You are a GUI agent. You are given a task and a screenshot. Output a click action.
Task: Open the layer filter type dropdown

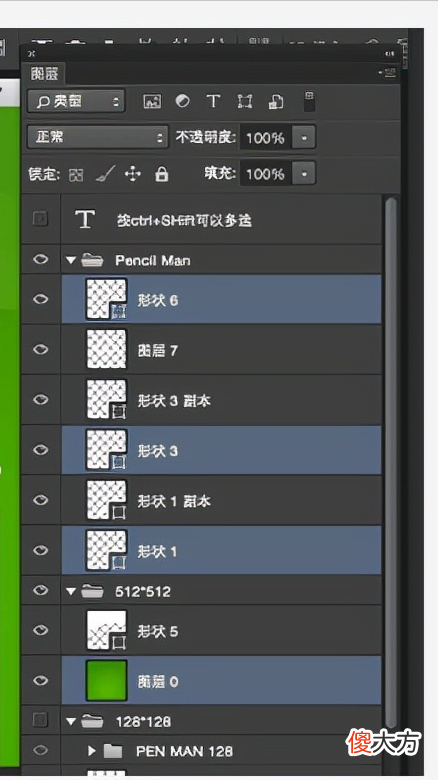76,101
